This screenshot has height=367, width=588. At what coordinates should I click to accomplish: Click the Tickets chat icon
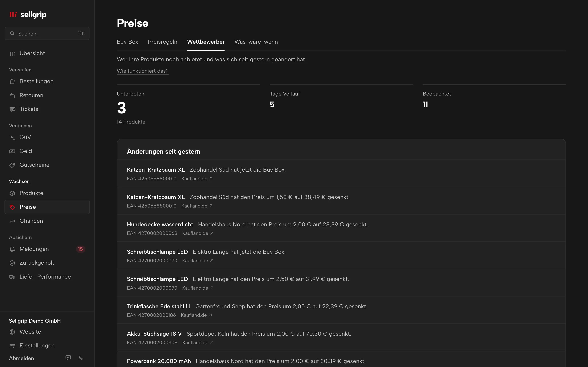coord(12,109)
